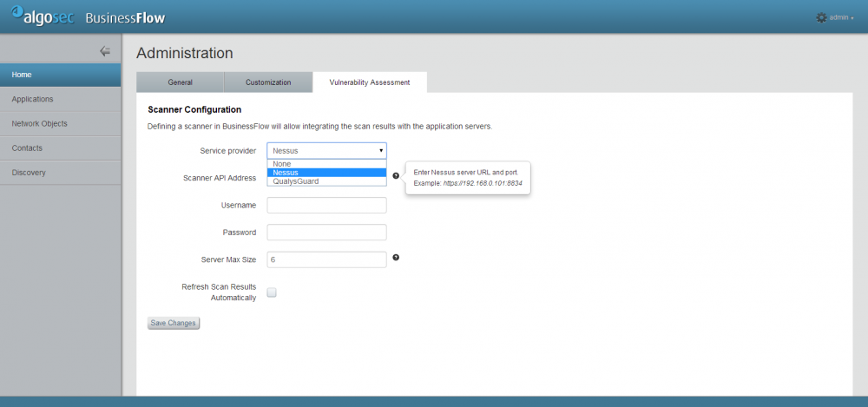Click the settings gear icon beside admin

[x=821, y=17]
